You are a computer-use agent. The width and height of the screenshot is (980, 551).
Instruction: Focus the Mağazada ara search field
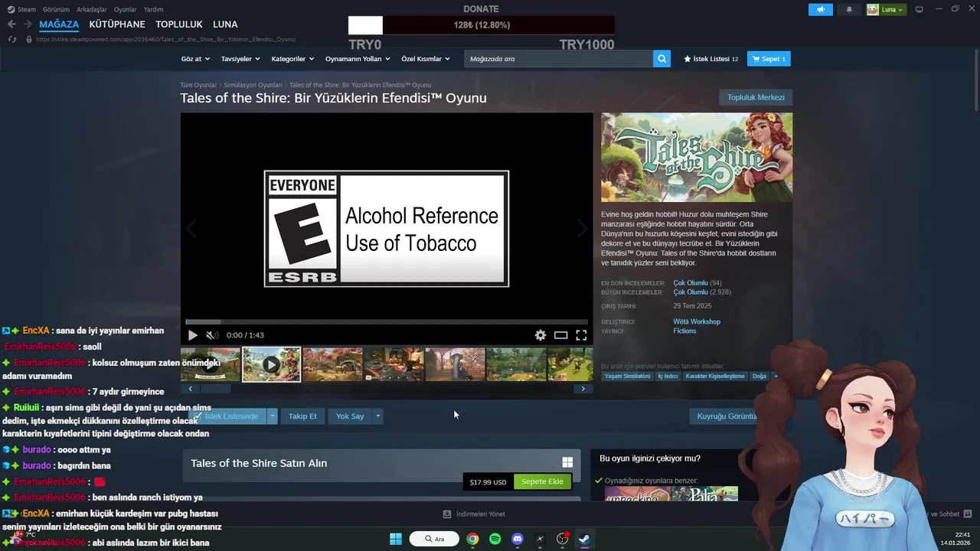(x=559, y=59)
